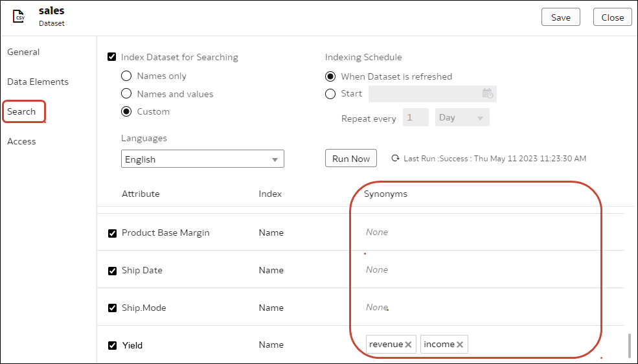Close the dataset dialog

coord(612,17)
